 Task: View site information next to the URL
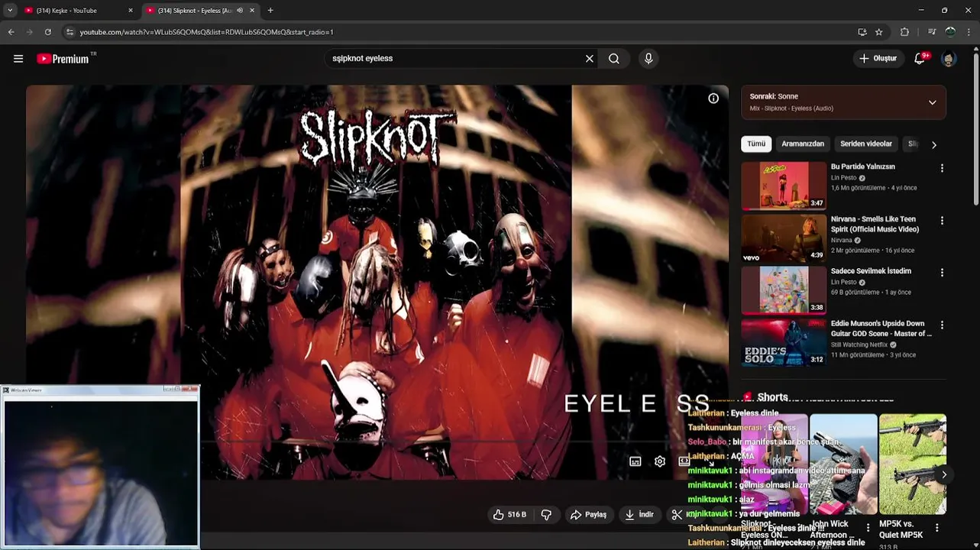70,32
